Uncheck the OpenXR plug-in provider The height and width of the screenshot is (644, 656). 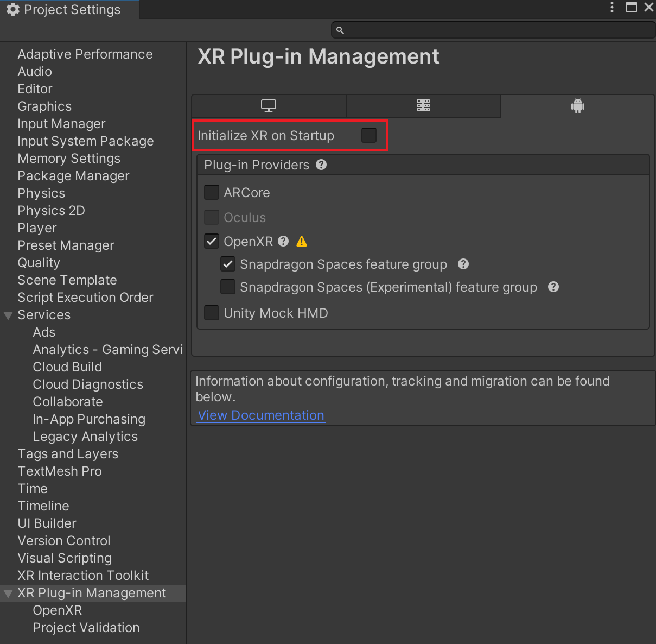[x=212, y=241]
